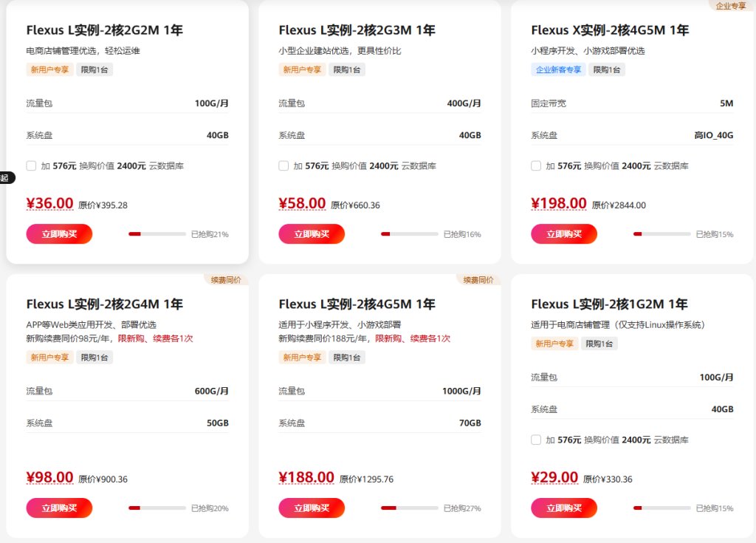This screenshot has height=543, width=756.
Task: Buy the ¥36.00 Flexus L 2核2G2M plan
Action: pyautogui.click(x=59, y=234)
